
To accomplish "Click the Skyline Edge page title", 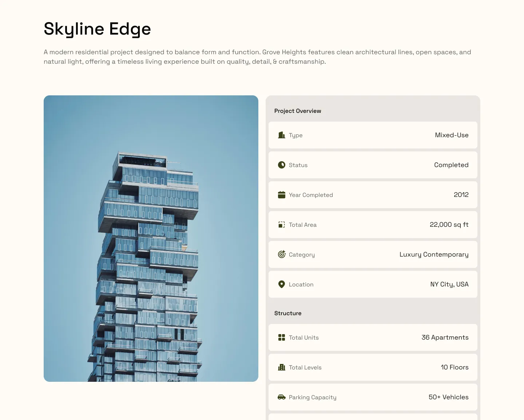I will [97, 29].
